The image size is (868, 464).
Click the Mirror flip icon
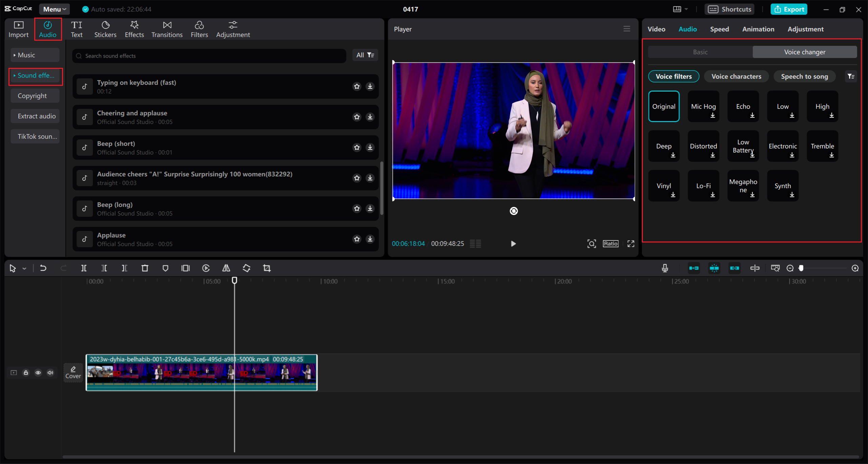tap(226, 268)
